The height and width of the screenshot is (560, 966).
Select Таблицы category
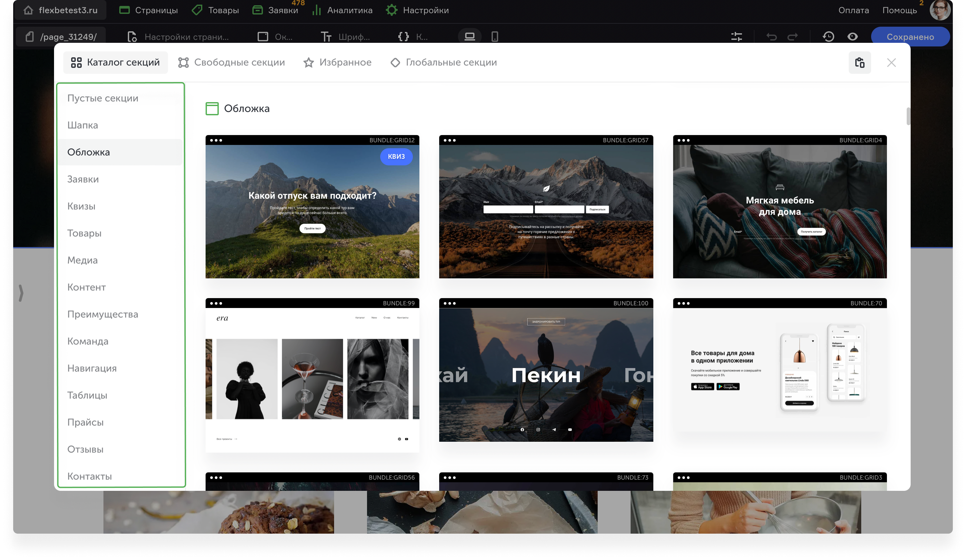click(x=87, y=395)
